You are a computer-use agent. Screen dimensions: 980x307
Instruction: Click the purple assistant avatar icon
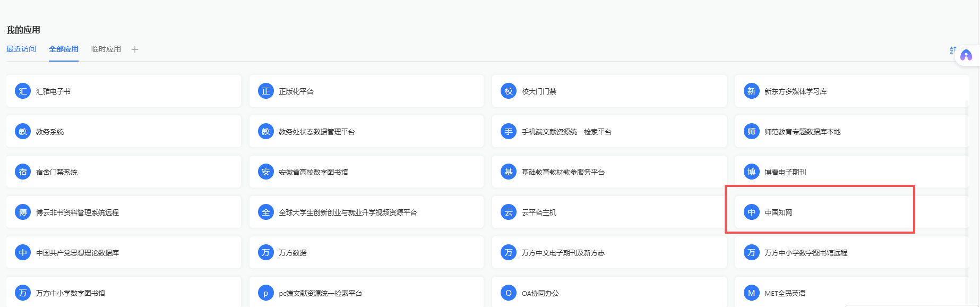966,55
